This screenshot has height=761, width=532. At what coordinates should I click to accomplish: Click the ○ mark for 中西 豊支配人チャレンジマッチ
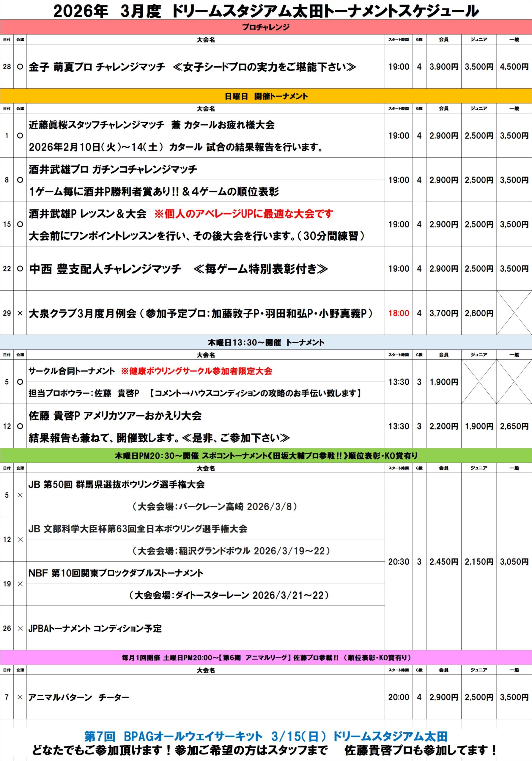[x=20, y=269]
